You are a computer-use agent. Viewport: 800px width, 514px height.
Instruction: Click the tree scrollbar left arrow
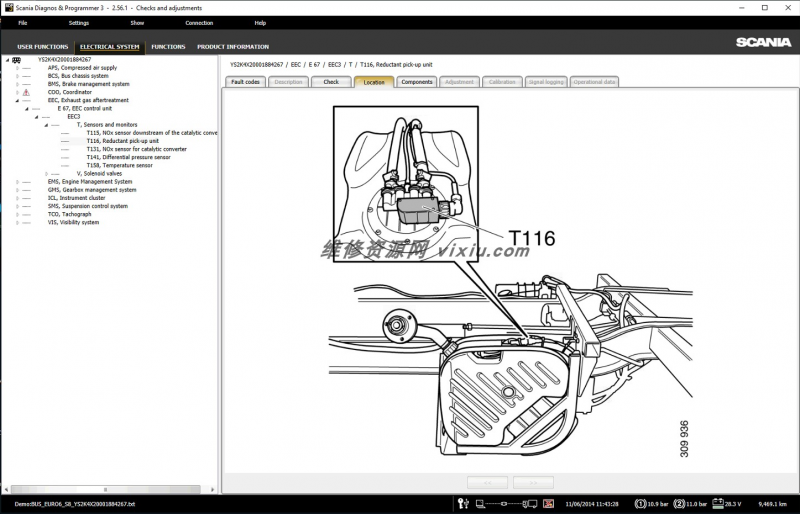(7, 489)
